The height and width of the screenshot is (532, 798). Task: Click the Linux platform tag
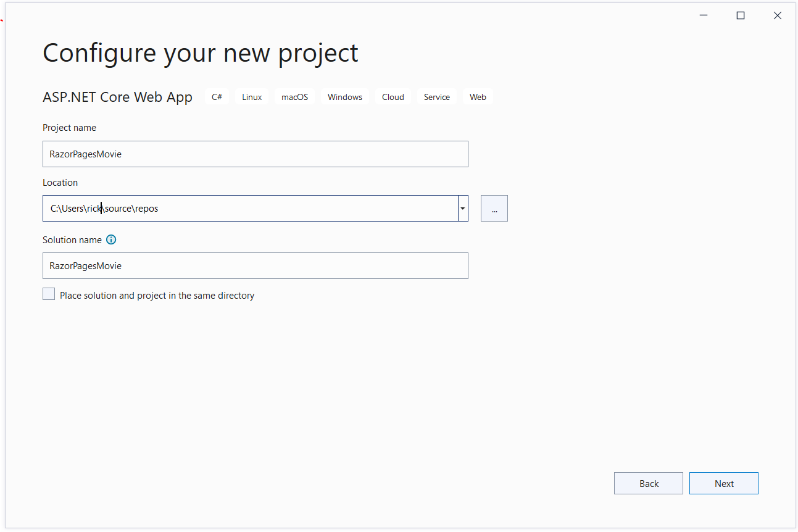pos(251,96)
